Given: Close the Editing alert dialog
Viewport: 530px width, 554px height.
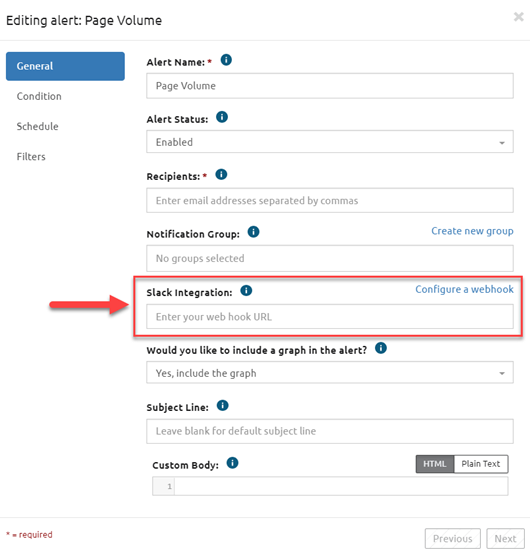Looking at the screenshot, I should pyautogui.click(x=518, y=17).
